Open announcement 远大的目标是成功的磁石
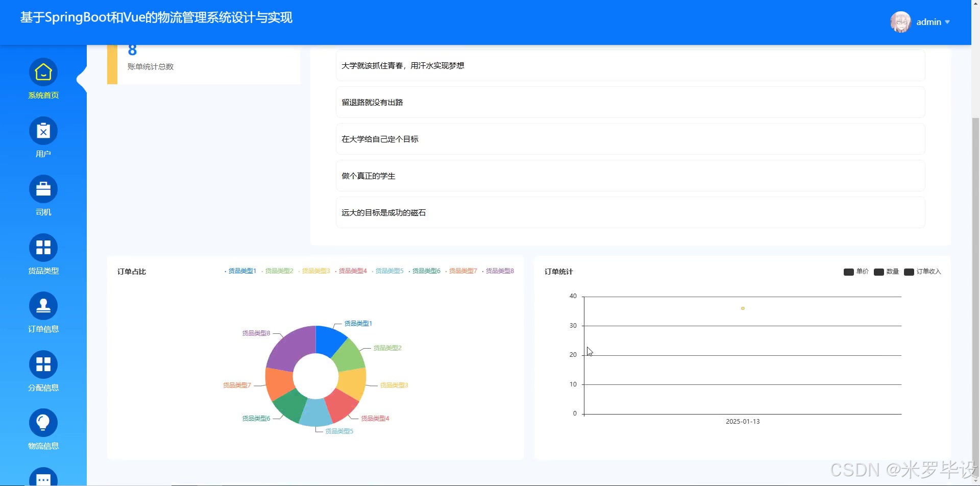 (x=630, y=212)
